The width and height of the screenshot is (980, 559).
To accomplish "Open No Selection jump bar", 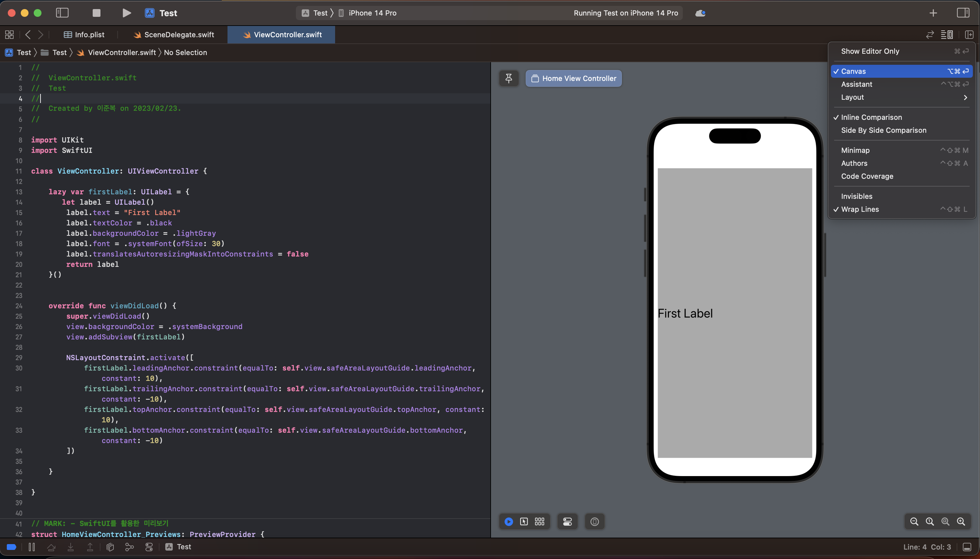I will 185,52.
